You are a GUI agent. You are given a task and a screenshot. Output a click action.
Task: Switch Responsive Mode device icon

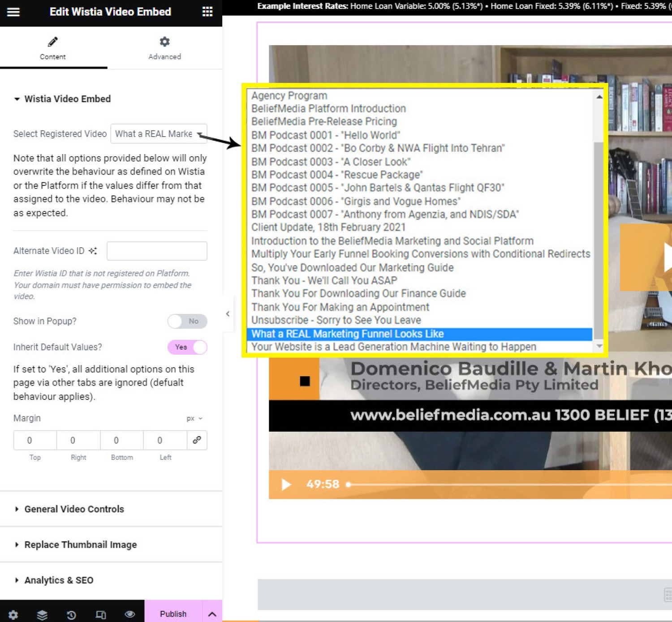101,615
